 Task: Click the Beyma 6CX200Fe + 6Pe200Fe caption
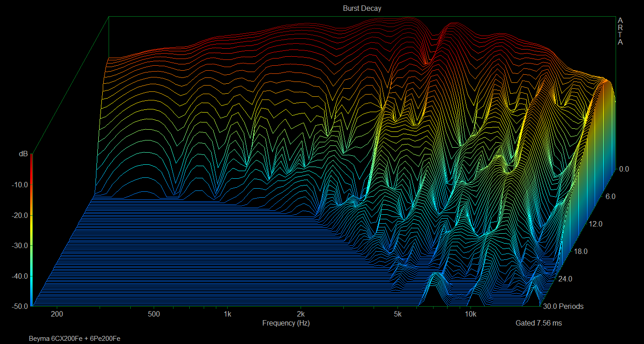[x=74, y=338]
